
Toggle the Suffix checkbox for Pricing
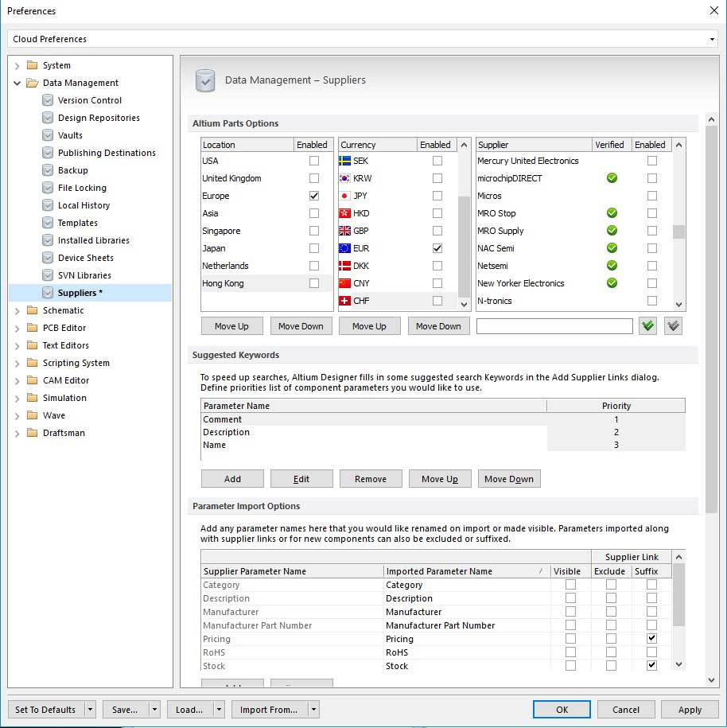tap(651, 639)
